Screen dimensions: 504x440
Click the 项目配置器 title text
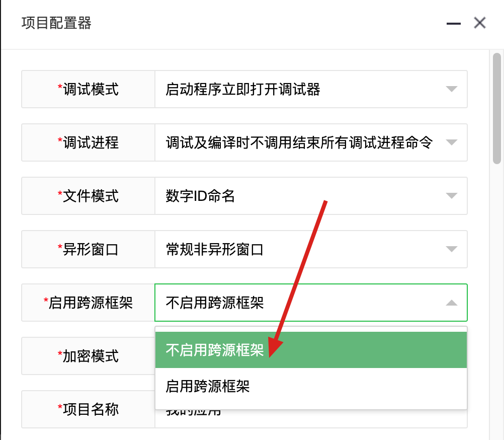(56, 23)
